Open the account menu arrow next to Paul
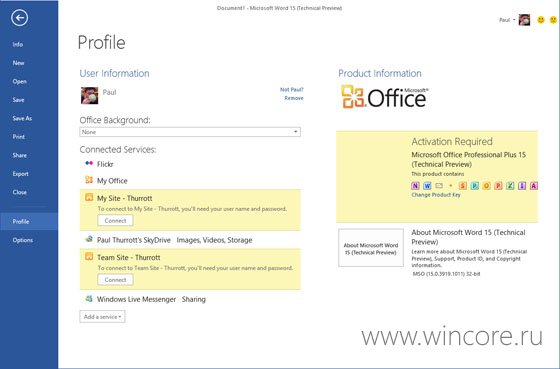This screenshot has height=369, width=560. (514, 20)
